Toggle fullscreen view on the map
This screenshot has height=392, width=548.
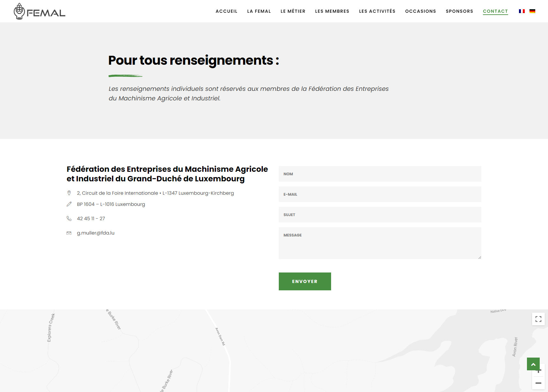[x=538, y=319]
